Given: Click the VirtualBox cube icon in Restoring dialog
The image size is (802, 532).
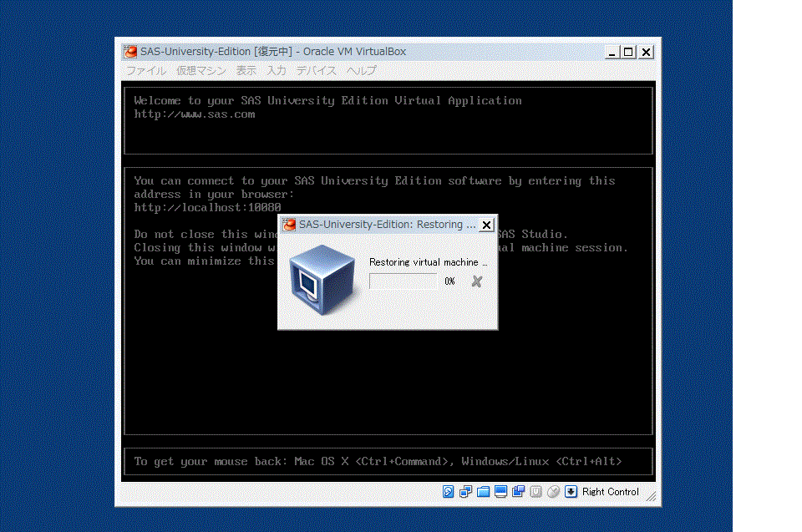Looking at the screenshot, I should [322, 279].
